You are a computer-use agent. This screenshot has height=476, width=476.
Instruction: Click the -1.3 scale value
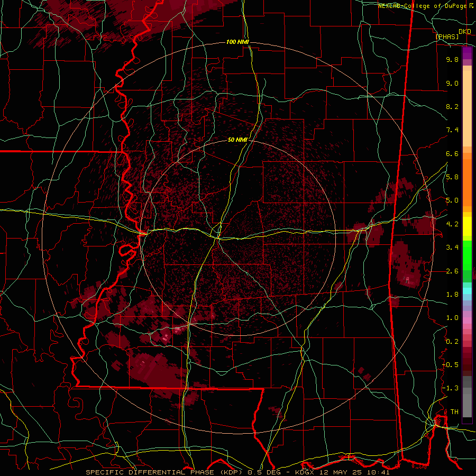click(450, 388)
